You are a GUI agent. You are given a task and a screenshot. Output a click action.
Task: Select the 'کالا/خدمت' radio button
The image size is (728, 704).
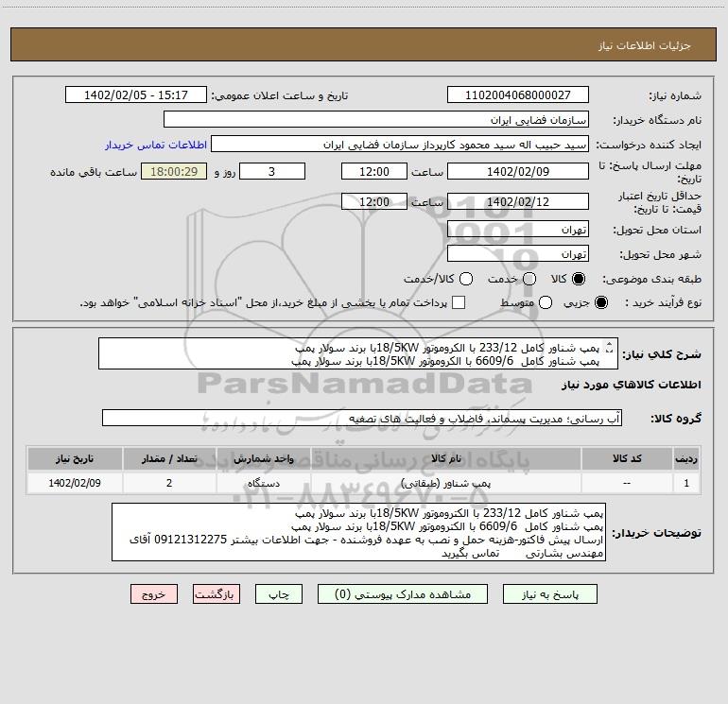tap(466, 279)
